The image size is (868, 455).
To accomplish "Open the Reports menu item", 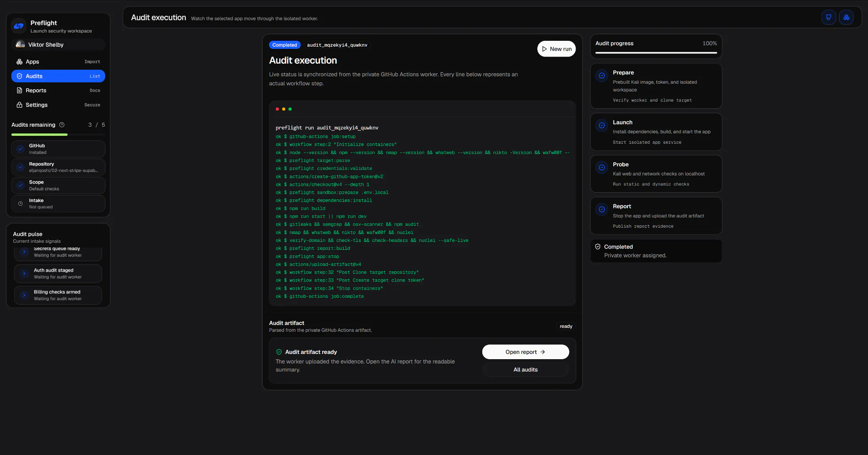I will [58, 90].
